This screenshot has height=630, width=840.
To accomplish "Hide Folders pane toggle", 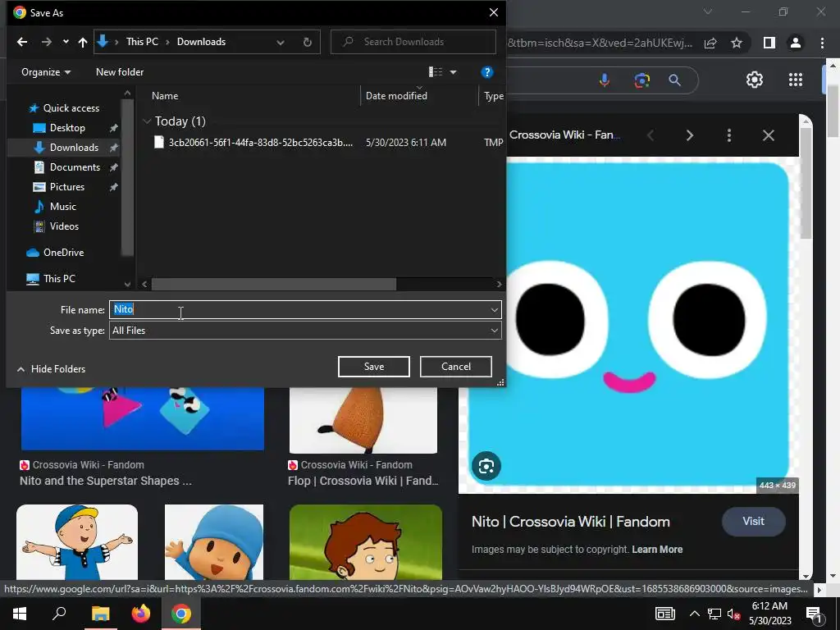I will click(x=51, y=369).
